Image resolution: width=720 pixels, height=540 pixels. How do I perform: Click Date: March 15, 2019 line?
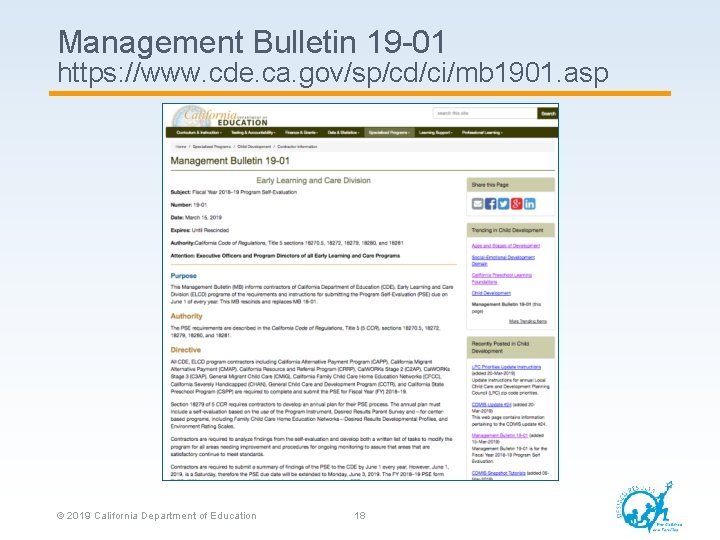196,218
